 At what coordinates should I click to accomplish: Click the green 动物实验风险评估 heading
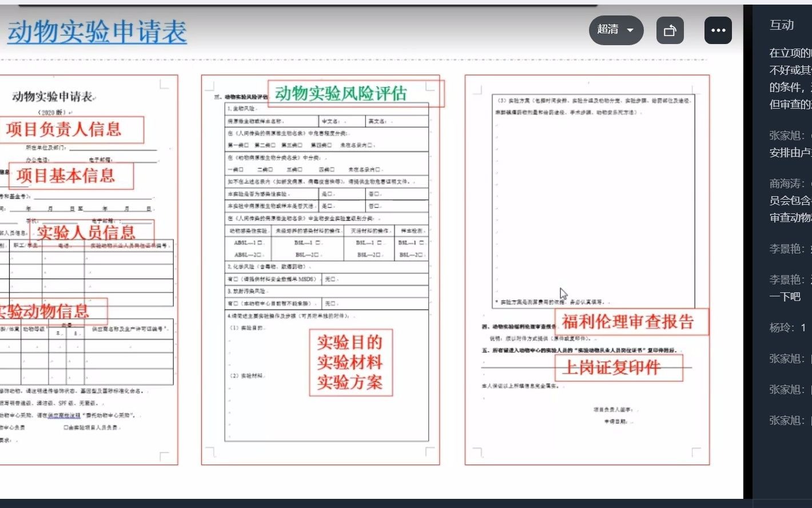(x=341, y=93)
